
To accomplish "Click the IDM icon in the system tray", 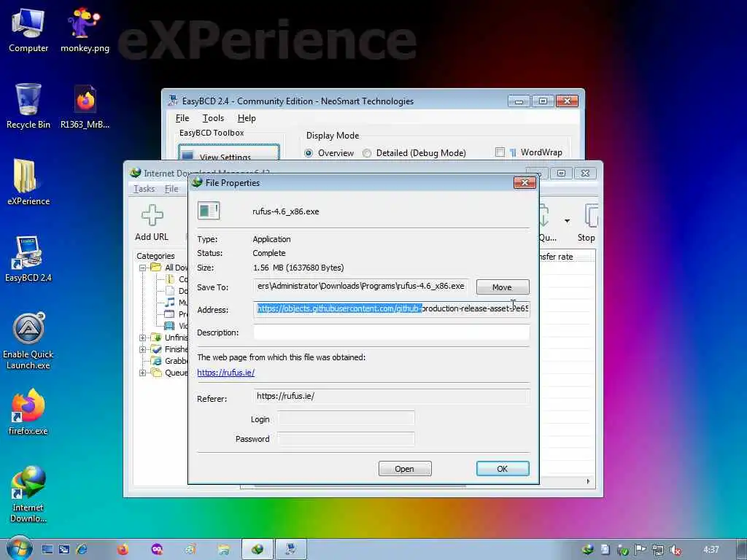I will (588, 550).
